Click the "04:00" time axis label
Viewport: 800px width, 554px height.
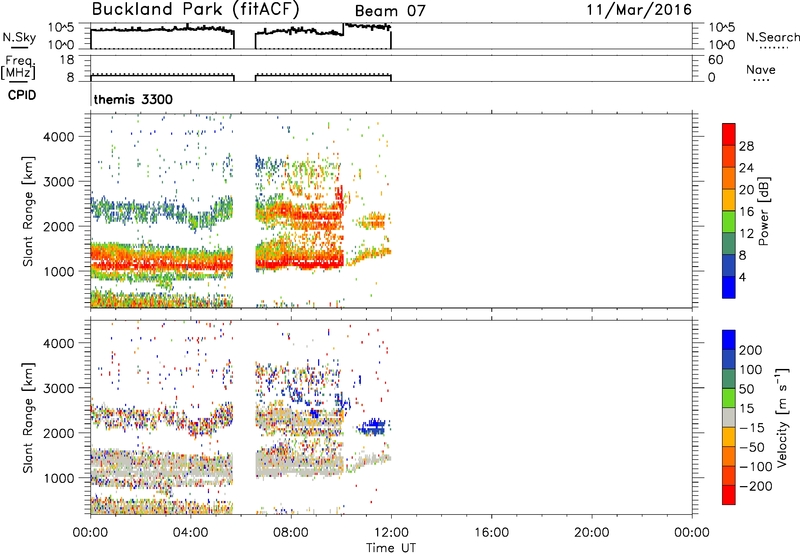coord(191,533)
